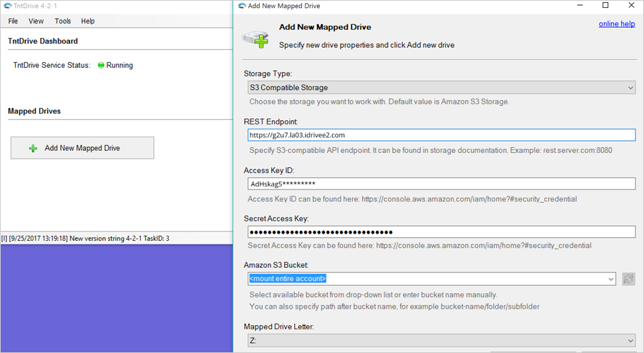Open the Tools menu
Viewport: 644px width, 353px height.
pyautogui.click(x=63, y=21)
